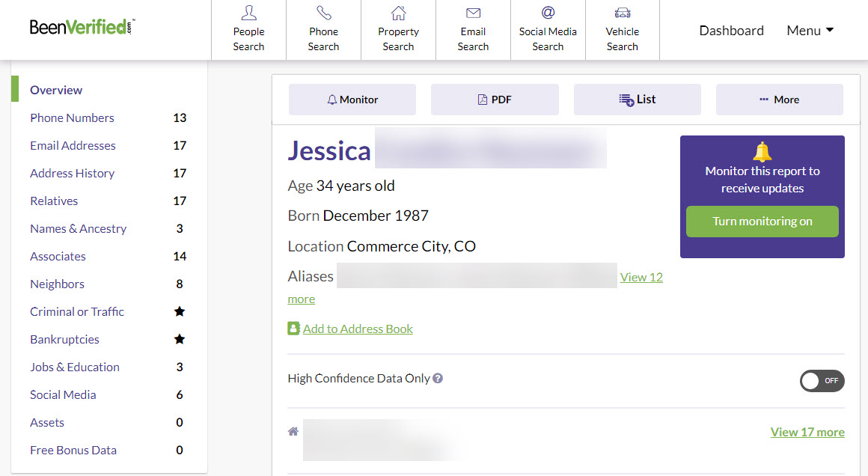The width and height of the screenshot is (868, 476).
Task: Click the BeenVerified logo
Action: (82, 26)
